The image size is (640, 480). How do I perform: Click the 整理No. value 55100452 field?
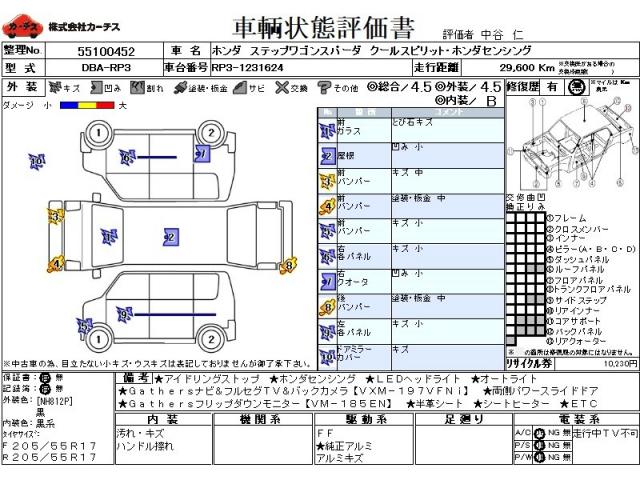pos(105,49)
